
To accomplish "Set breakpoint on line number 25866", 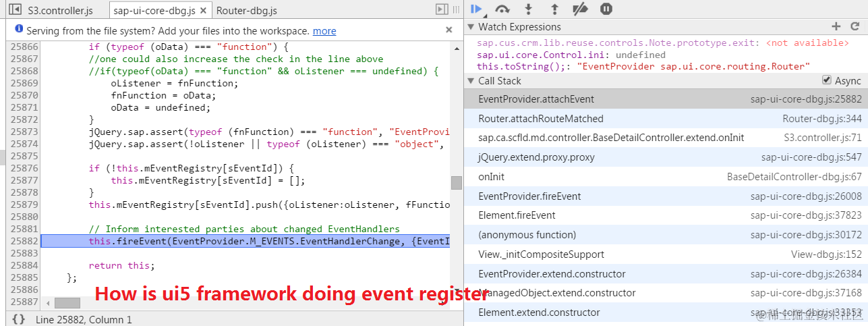I will [x=24, y=47].
